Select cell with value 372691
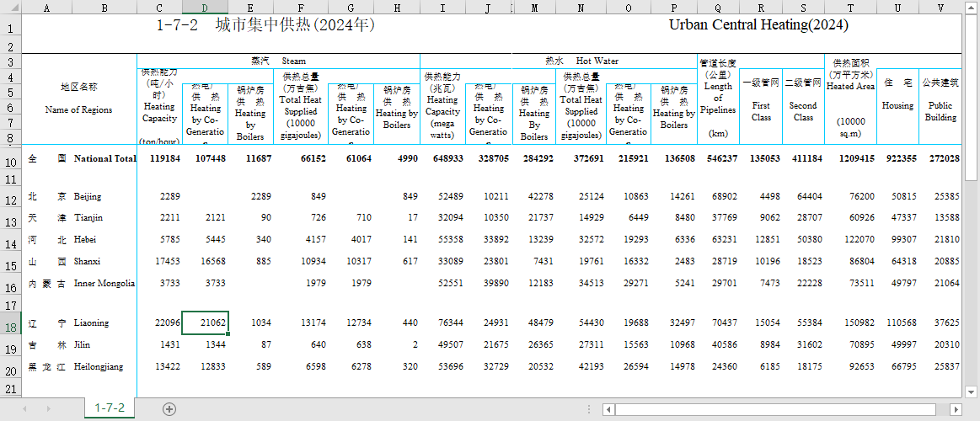The height and width of the screenshot is (421, 980). (581, 158)
